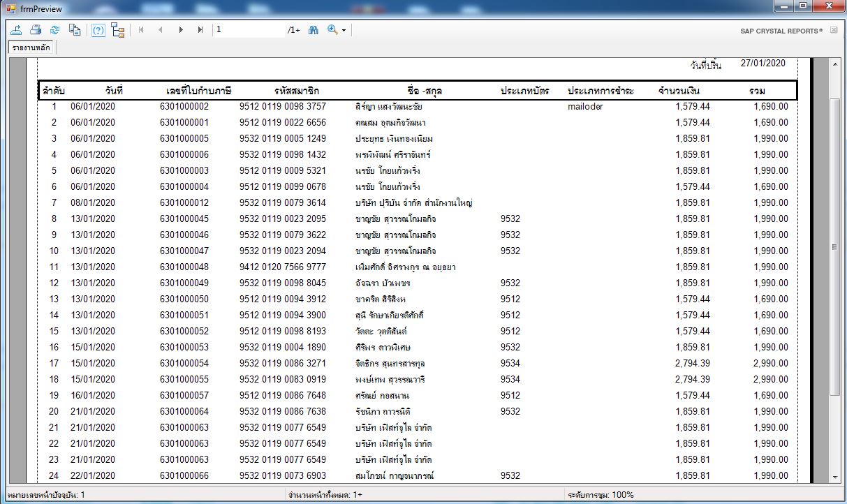The height and width of the screenshot is (504, 847).
Task: Click the วันที่ column header
Action: click(114, 91)
